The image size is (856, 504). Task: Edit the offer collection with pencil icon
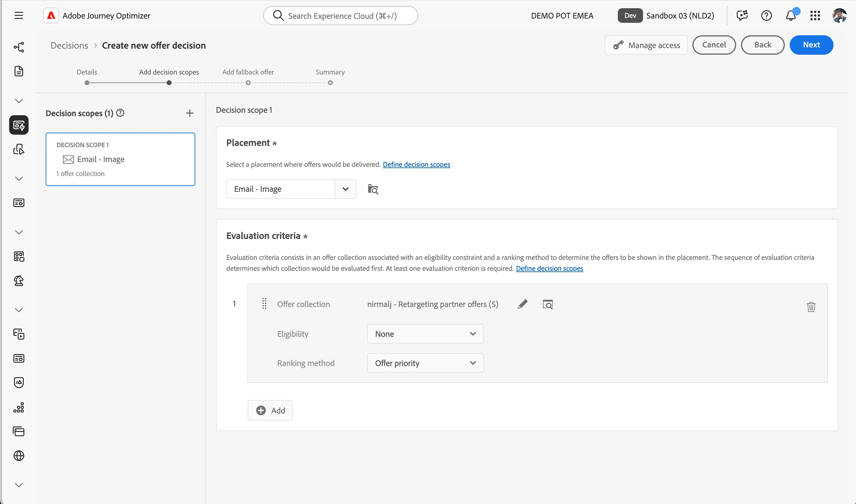523,304
